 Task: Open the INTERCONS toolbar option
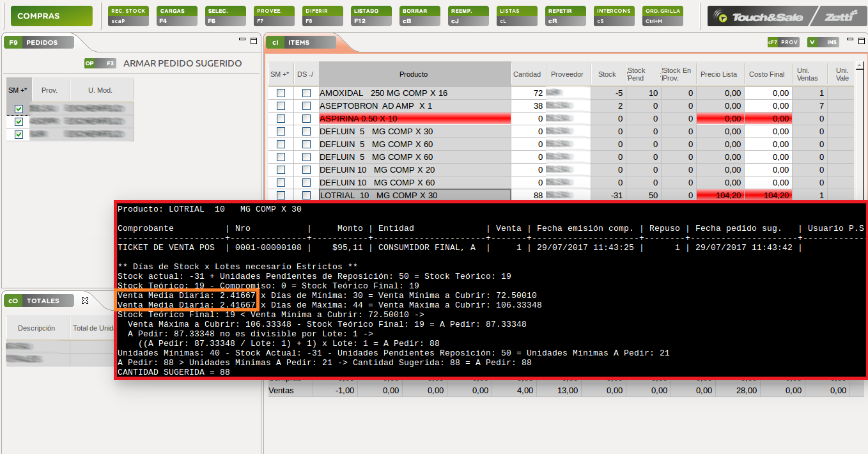click(x=613, y=15)
